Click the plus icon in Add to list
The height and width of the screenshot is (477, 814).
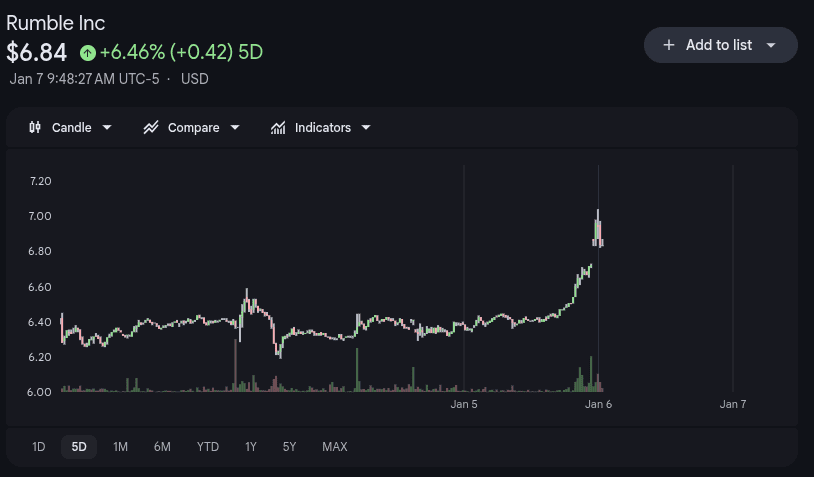pyautogui.click(x=669, y=45)
